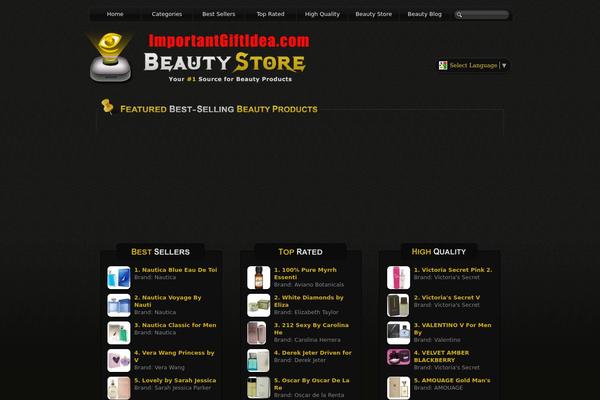The height and width of the screenshot is (400, 600).
Task: Click the Vera Wang Princess thumbnail
Action: [119, 360]
